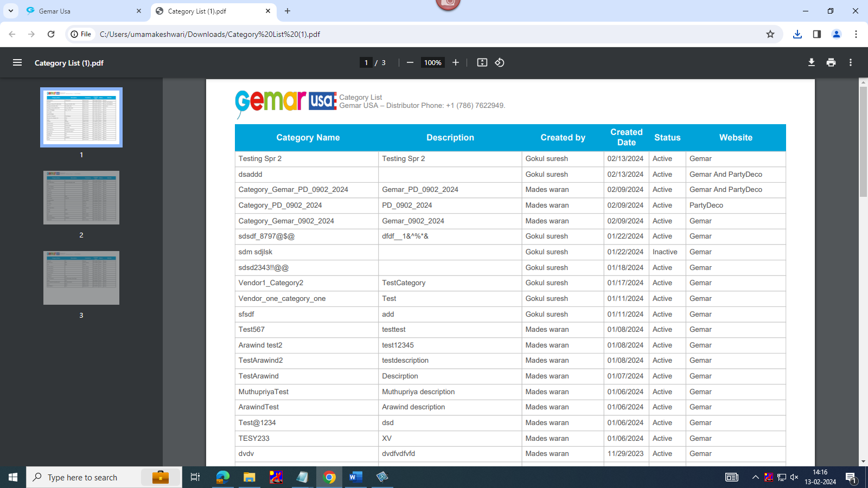The height and width of the screenshot is (488, 868).
Task: Go back to previous page
Action: (12, 34)
